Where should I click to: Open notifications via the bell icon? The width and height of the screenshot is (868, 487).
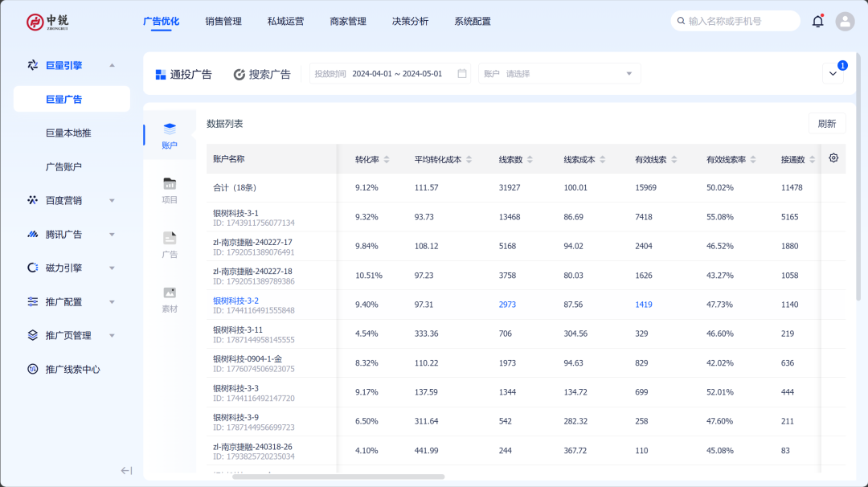pyautogui.click(x=817, y=21)
